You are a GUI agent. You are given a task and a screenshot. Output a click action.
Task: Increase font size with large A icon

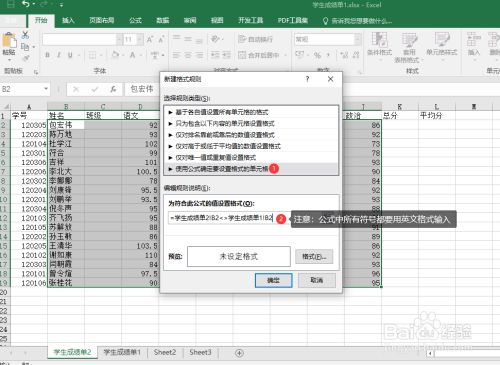[x=150, y=40]
